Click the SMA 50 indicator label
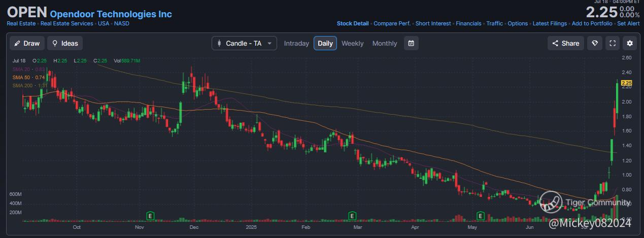Viewport: 644px width, 238px height. [x=29, y=77]
